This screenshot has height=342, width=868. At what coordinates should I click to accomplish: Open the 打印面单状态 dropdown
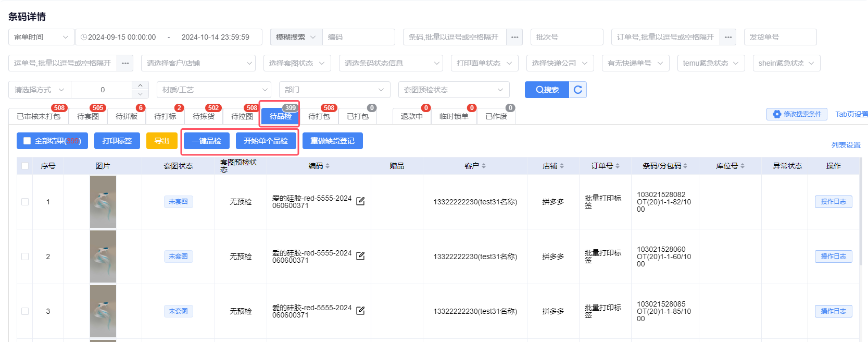point(485,63)
